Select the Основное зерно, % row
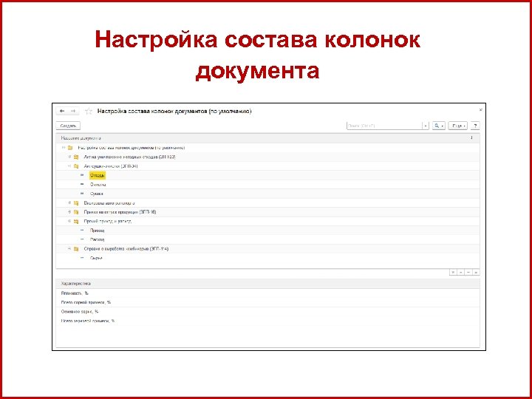Image resolution: width=532 pixels, height=399 pixels. point(267,312)
